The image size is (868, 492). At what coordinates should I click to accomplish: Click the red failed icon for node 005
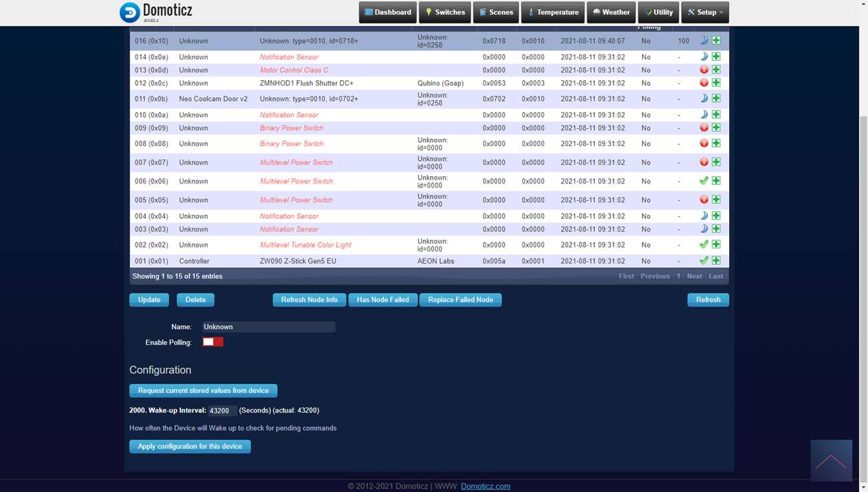[704, 200]
